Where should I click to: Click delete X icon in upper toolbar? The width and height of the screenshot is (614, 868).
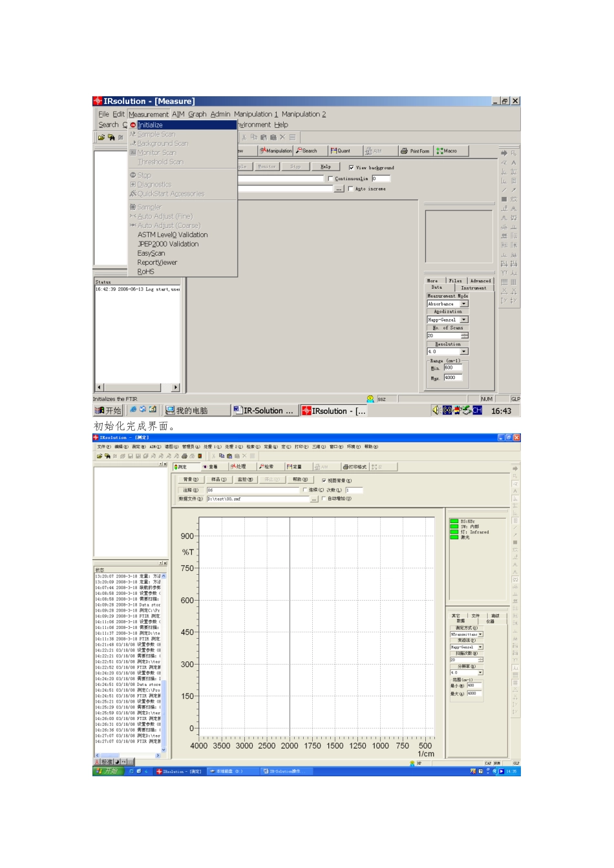click(x=282, y=138)
